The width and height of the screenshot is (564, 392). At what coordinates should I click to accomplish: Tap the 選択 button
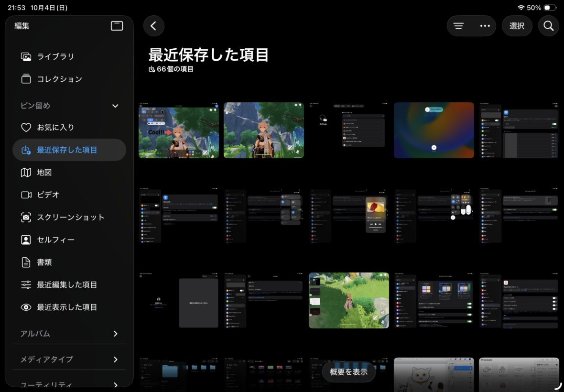(x=517, y=26)
